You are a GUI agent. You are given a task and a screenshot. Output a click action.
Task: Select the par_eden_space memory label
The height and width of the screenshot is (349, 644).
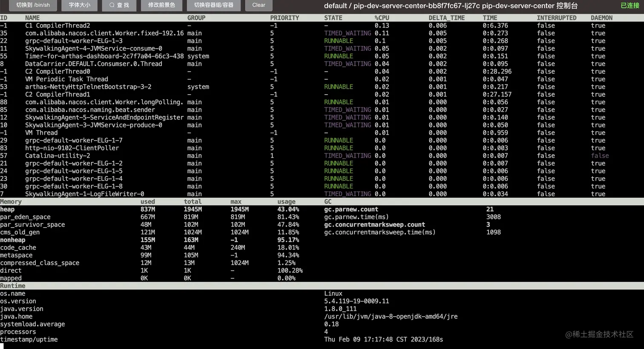tap(25, 217)
